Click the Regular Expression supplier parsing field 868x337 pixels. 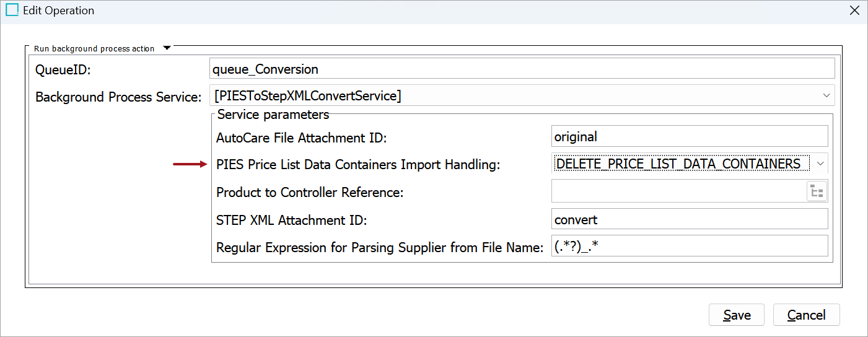pyautogui.click(x=689, y=247)
